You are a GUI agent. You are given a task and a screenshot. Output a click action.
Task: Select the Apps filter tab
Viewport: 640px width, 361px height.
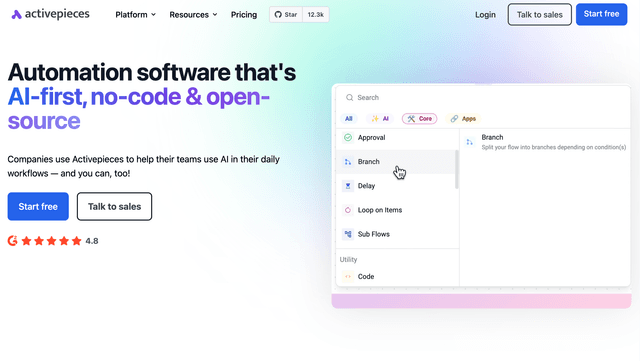pyautogui.click(x=464, y=119)
